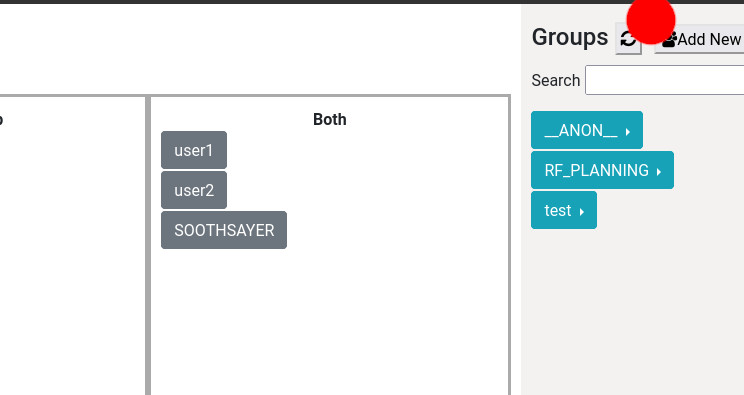Click the Add New group button

[x=699, y=39]
